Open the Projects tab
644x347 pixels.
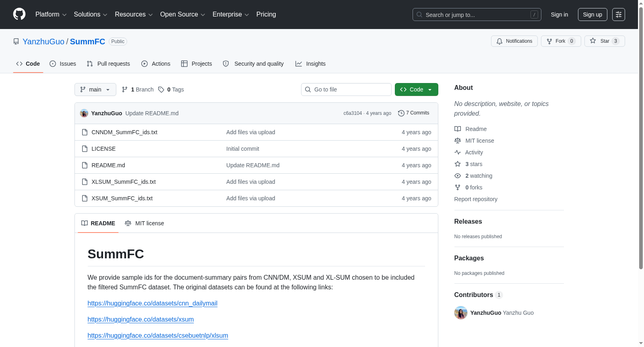(x=196, y=64)
